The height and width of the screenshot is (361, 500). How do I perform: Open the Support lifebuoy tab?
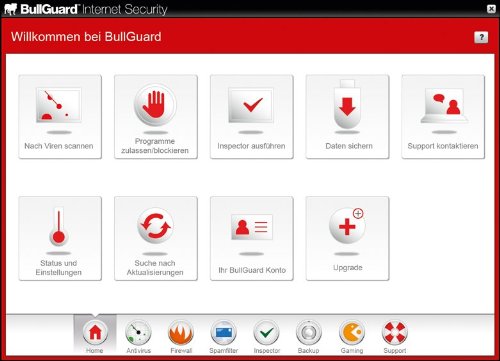point(395,337)
